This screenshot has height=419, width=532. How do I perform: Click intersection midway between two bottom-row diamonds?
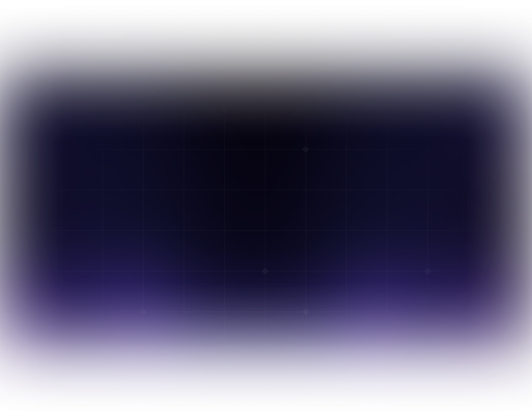coord(225,312)
